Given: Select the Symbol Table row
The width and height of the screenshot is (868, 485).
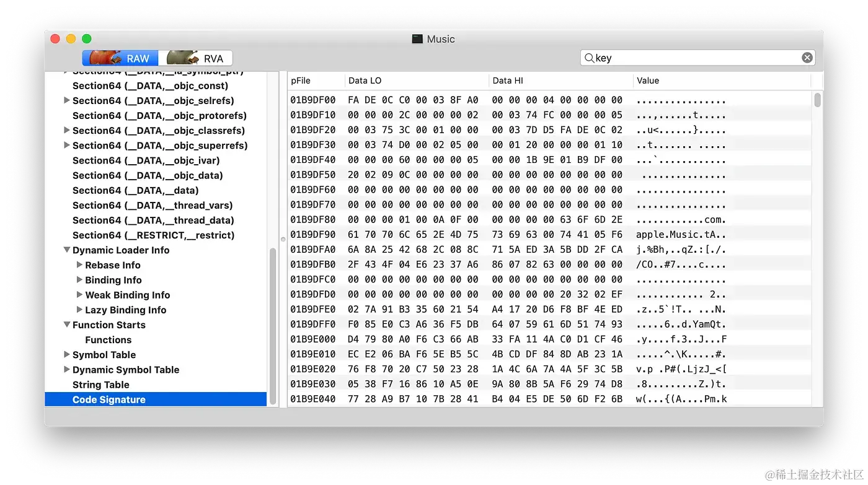Looking at the screenshot, I should 156,355.
